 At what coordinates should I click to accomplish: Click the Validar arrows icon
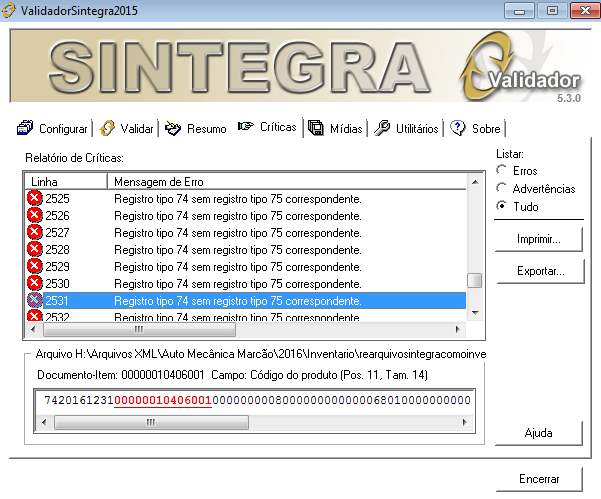pos(107,128)
